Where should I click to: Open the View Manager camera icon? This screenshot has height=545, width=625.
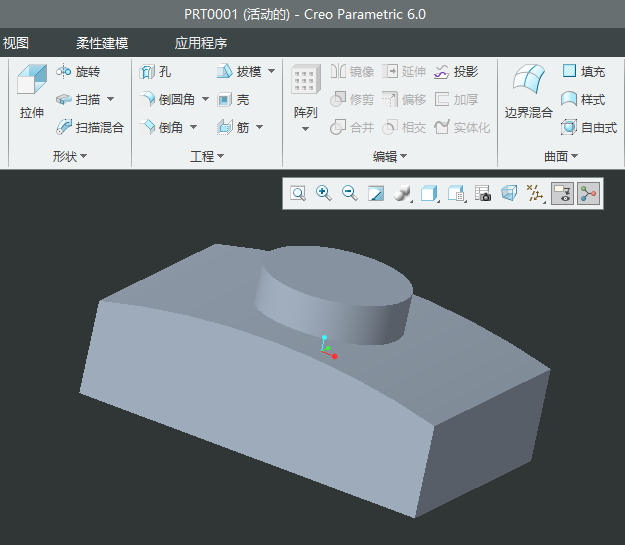(x=483, y=193)
